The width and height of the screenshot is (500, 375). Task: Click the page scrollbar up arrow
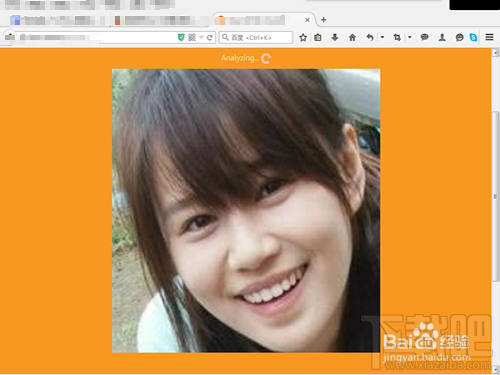coord(495,52)
